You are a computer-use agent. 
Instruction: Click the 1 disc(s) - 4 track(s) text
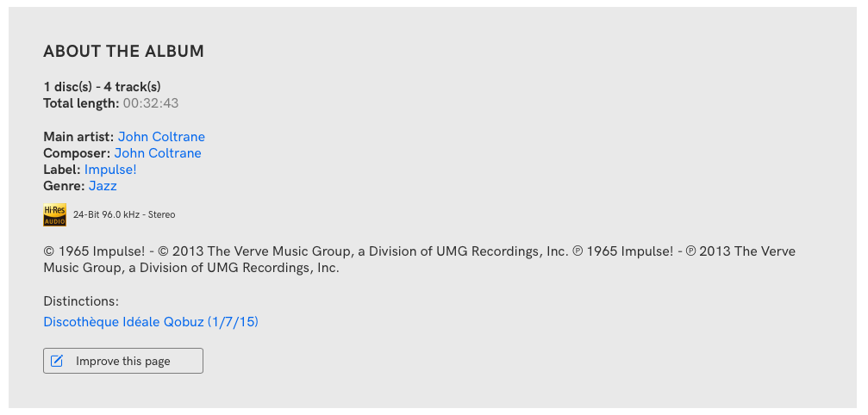(102, 87)
